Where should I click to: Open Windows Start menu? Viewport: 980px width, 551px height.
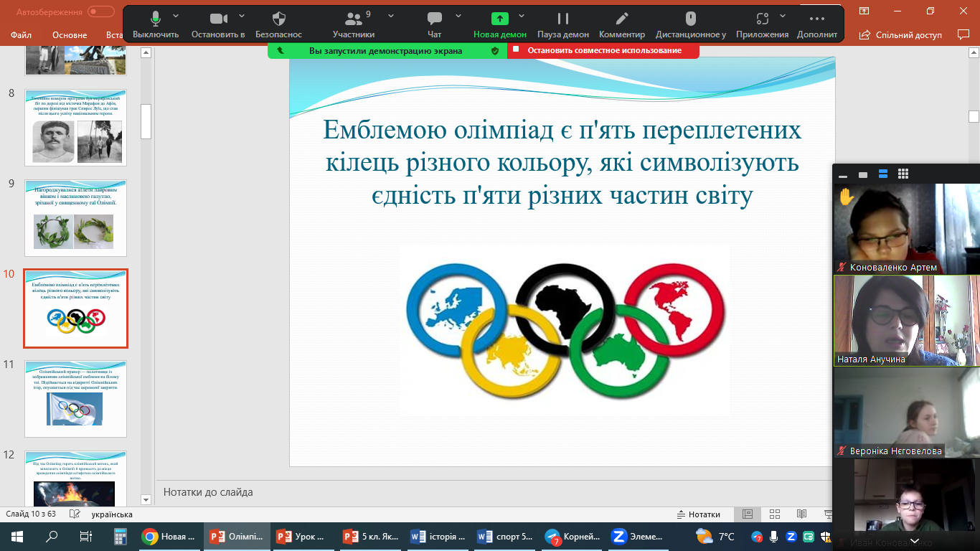[x=17, y=537]
